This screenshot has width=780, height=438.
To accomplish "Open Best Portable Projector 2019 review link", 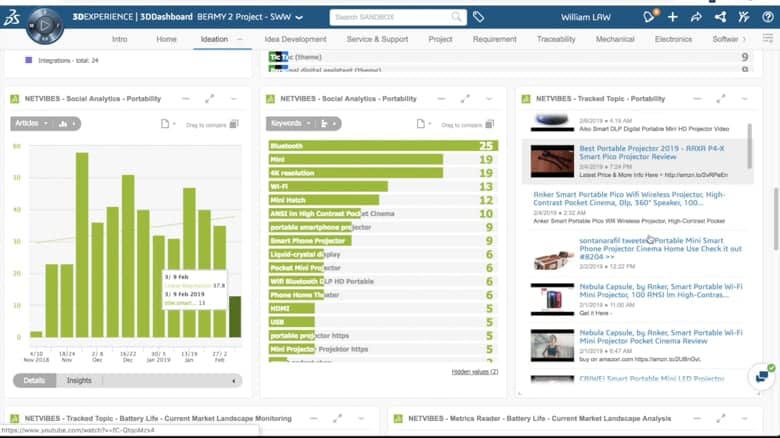I will click(652, 152).
